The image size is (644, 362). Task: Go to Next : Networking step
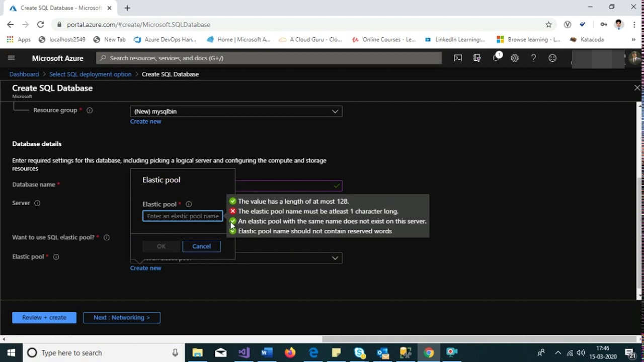tap(122, 317)
